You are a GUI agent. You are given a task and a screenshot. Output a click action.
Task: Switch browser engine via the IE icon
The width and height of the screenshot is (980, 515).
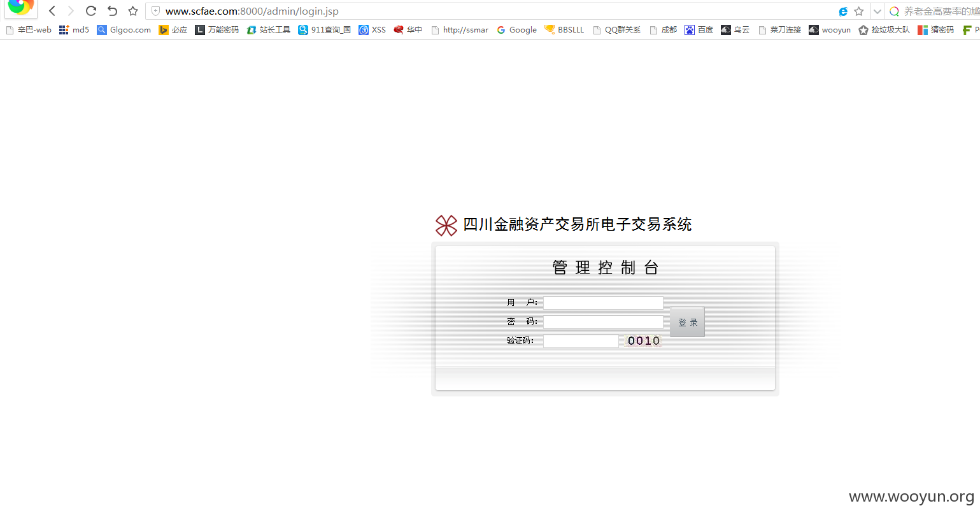[843, 11]
